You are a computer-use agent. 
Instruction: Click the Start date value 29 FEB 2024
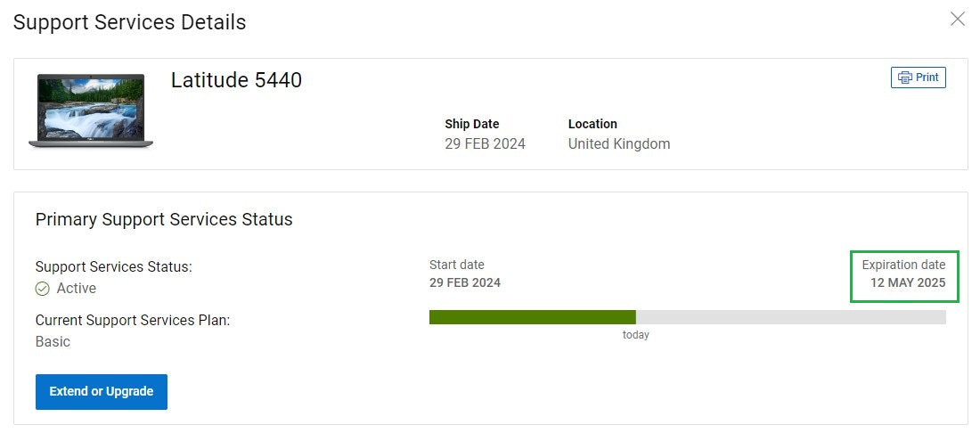tap(465, 282)
